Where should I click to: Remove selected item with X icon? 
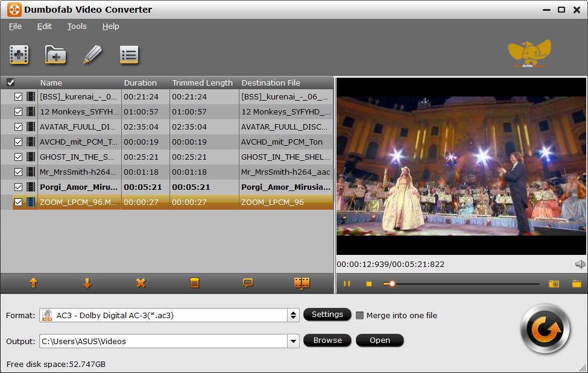(141, 283)
